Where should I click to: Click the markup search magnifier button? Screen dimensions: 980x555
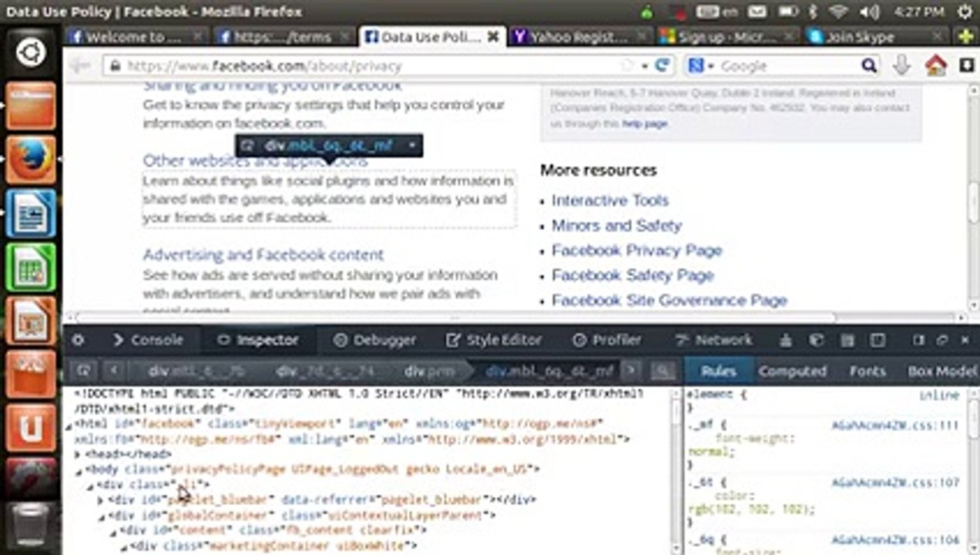pos(662,372)
